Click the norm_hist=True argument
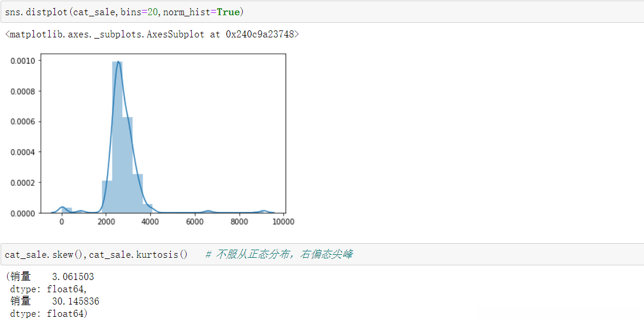The height and width of the screenshot is (325, 644). [201, 12]
